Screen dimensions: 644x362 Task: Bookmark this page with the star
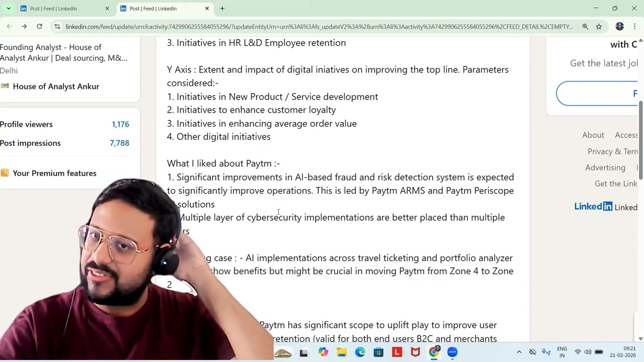pos(599,27)
